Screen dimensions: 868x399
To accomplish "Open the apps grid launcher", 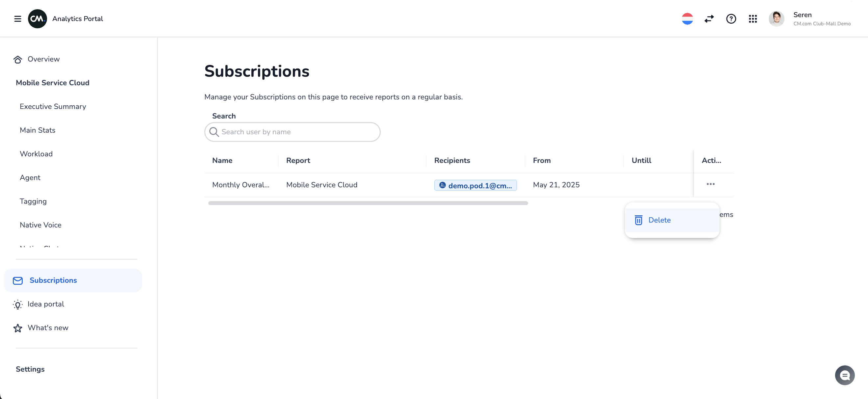I will (x=753, y=19).
